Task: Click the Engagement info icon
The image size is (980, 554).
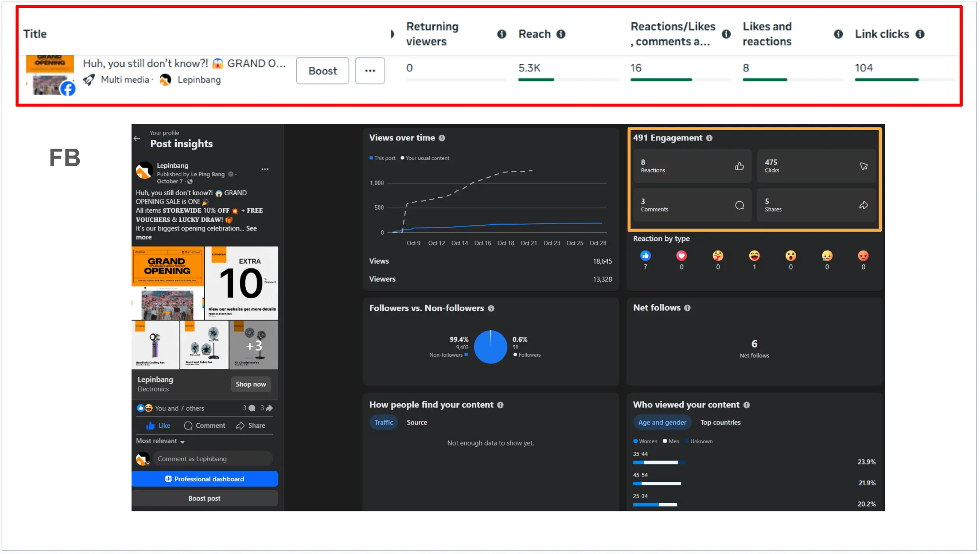Action: [709, 138]
